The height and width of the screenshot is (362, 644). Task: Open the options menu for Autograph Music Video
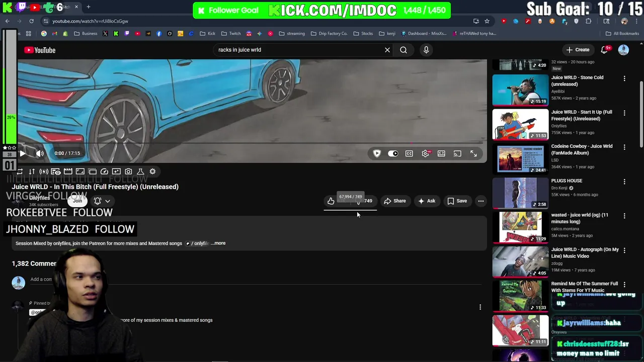click(x=624, y=250)
